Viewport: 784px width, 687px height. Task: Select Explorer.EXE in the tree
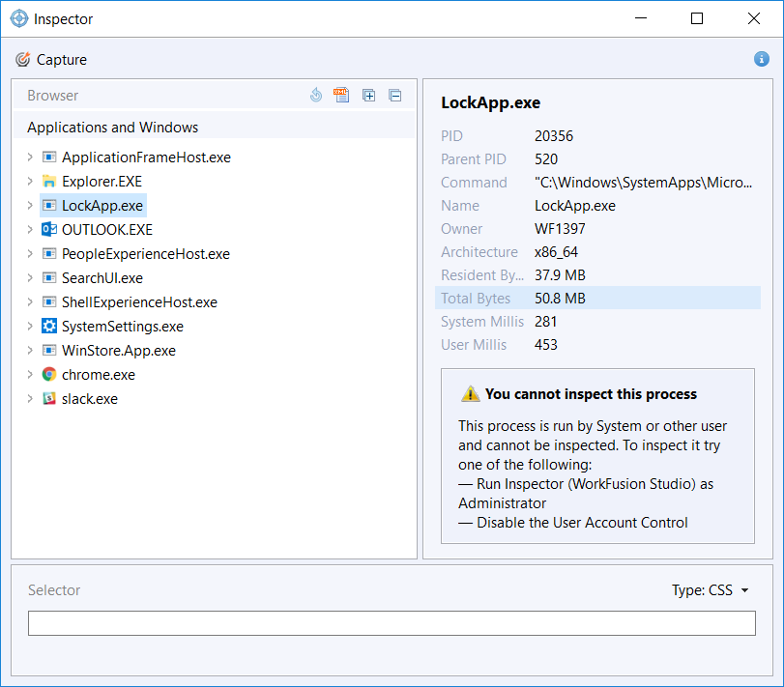(x=102, y=182)
